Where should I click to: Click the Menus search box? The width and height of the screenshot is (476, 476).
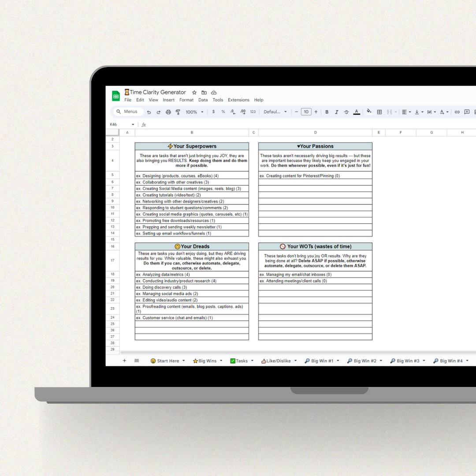[128, 112]
